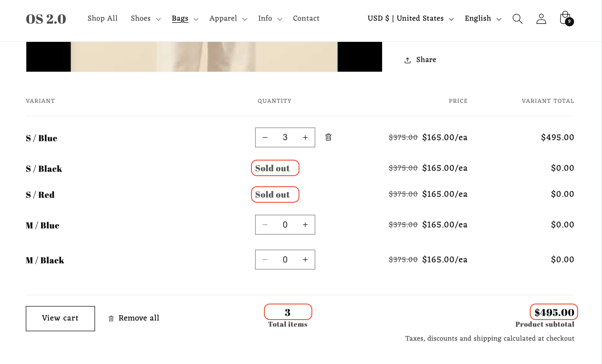Viewport: 602px width, 364px height.
Task: Open the USD $ | United States currency selector
Action: pos(405,18)
